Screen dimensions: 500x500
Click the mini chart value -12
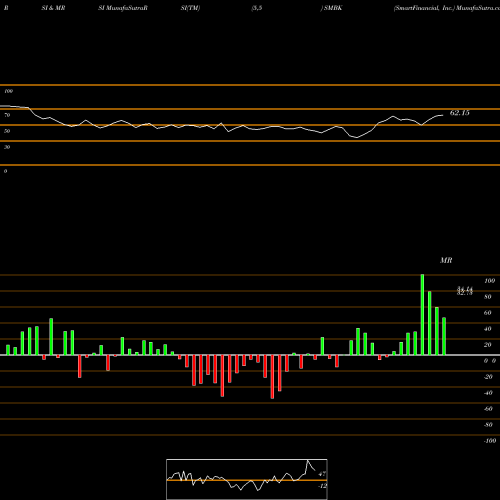322,486
